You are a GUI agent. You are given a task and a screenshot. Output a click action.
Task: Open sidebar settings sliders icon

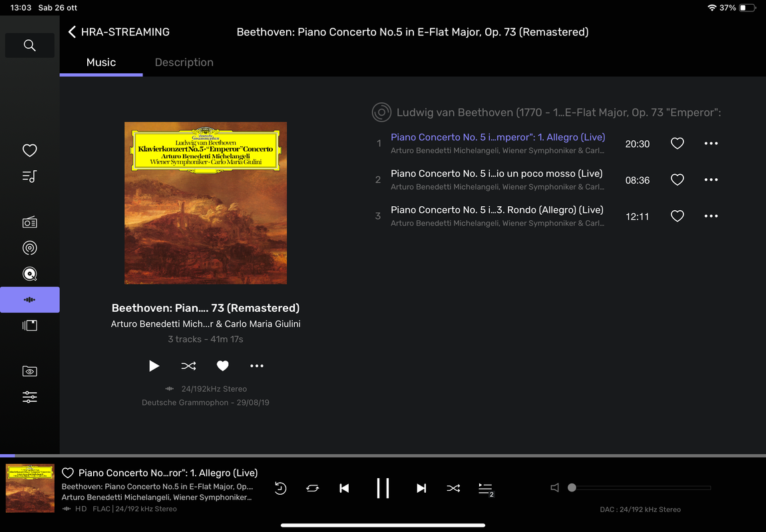(30, 397)
